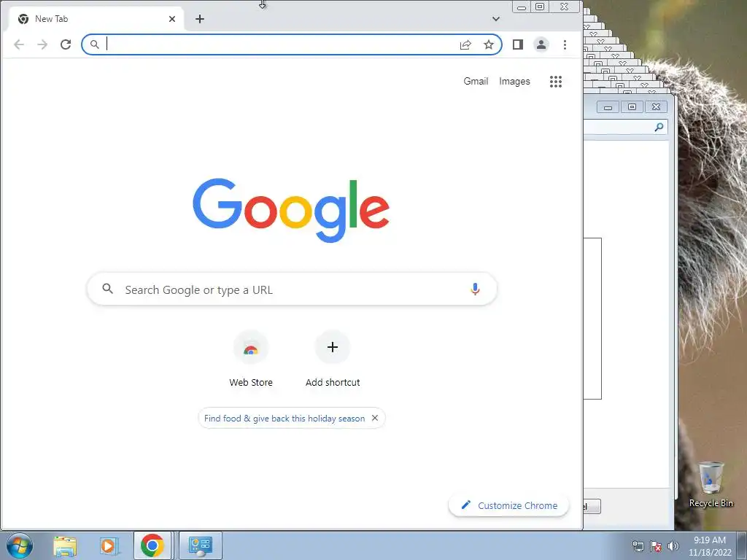
Task: Click the magnifier icon in the address bar
Action: (x=95, y=44)
